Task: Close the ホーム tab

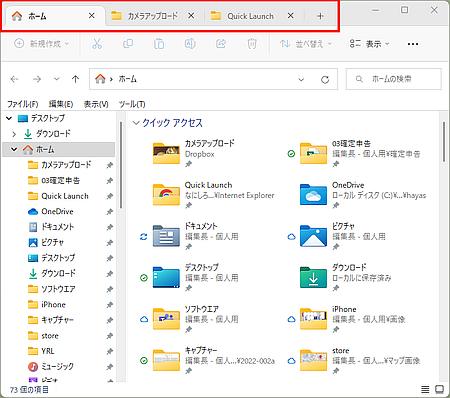Action: click(x=92, y=16)
